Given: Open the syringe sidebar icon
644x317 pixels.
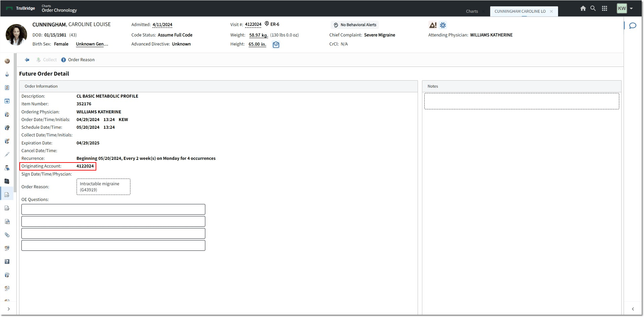Looking at the screenshot, I should (7, 154).
